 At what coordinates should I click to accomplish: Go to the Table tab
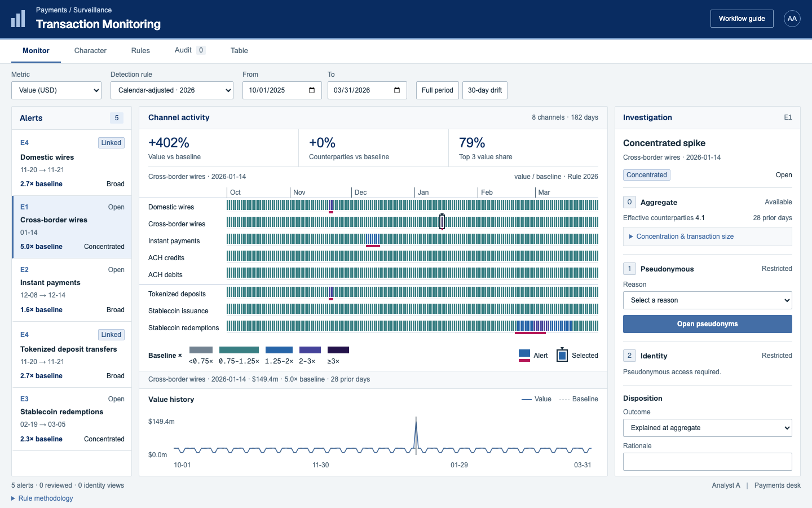[239, 51]
